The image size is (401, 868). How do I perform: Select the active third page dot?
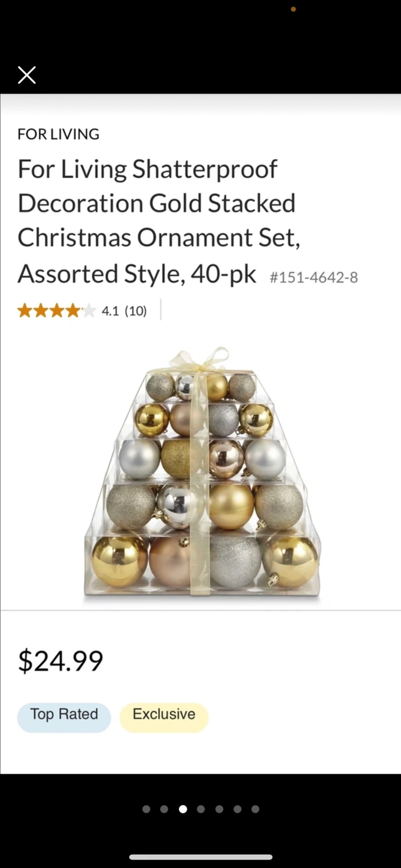(x=183, y=809)
